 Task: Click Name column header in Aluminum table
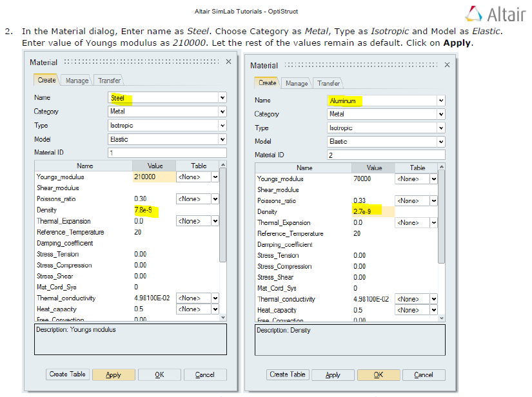pyautogui.click(x=304, y=168)
